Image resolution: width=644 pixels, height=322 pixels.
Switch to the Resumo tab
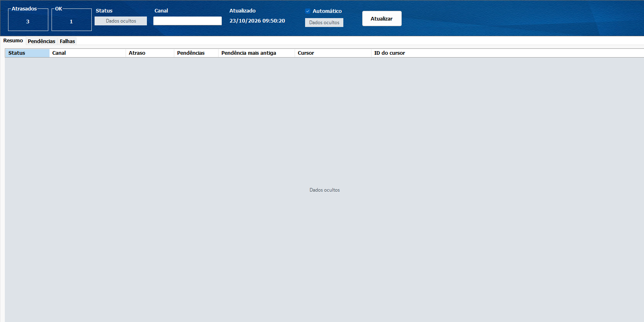click(13, 41)
